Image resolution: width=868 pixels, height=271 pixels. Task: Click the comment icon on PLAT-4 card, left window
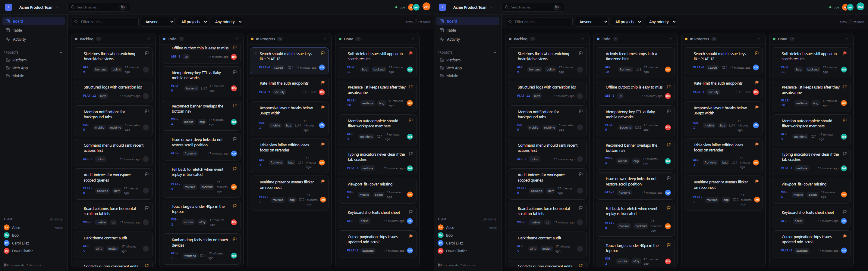pyautogui.click(x=304, y=92)
